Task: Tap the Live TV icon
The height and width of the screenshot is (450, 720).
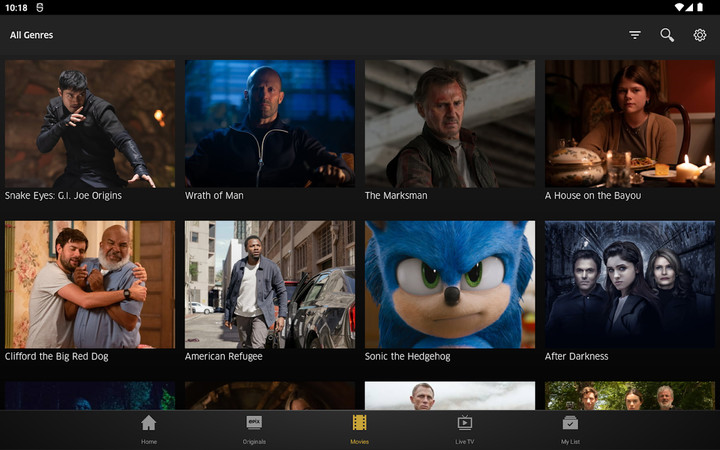Action: coord(465,422)
